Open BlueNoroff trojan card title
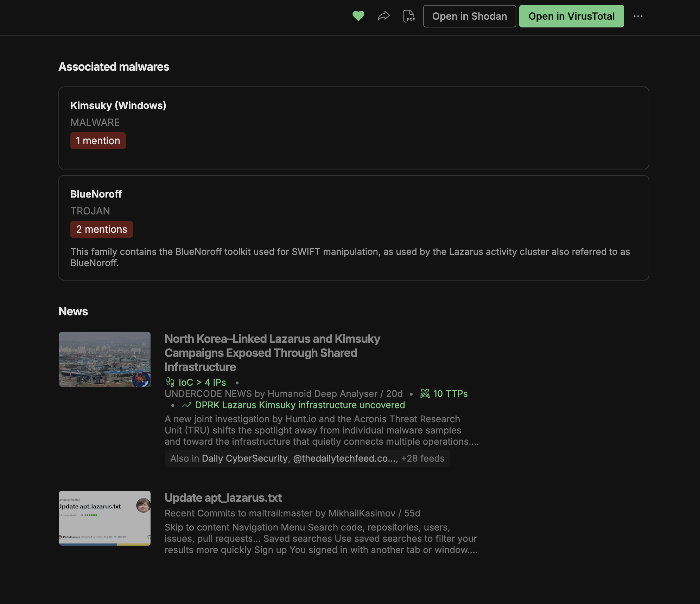This screenshot has width=700, height=604. tap(96, 194)
